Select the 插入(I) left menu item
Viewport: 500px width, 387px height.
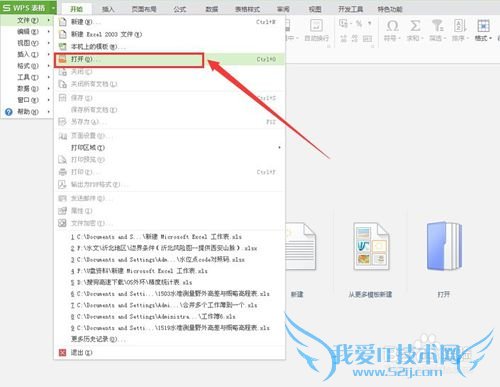pyautogui.click(x=27, y=54)
